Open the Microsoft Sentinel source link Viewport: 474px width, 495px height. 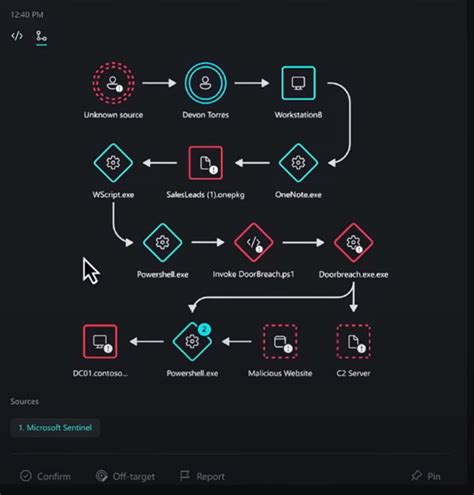[x=55, y=428]
